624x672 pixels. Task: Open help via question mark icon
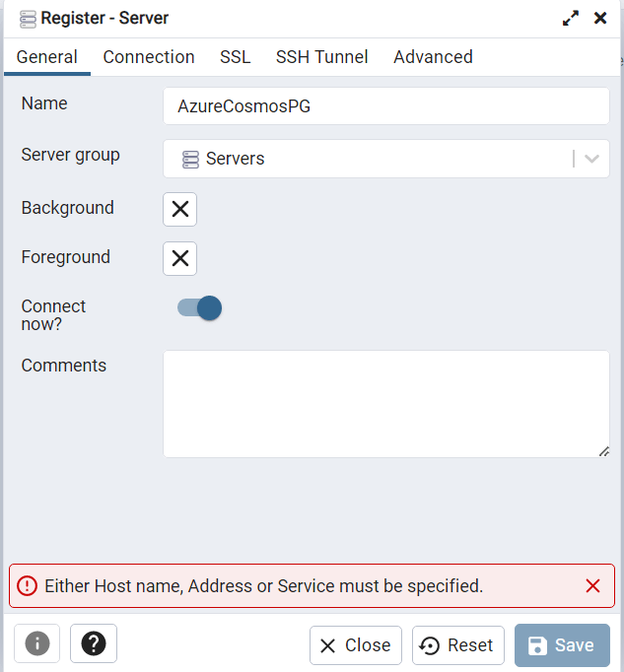(94, 644)
